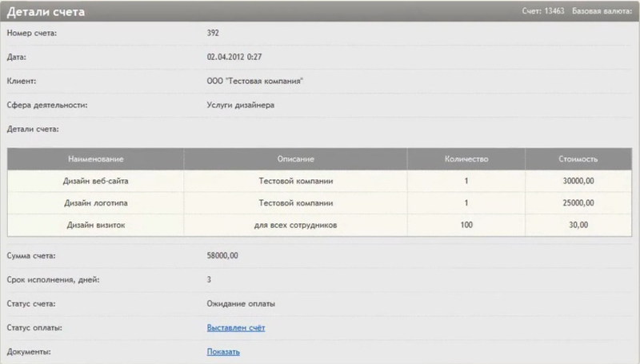
Task: Click the execution term value 3
Action: tap(209, 279)
